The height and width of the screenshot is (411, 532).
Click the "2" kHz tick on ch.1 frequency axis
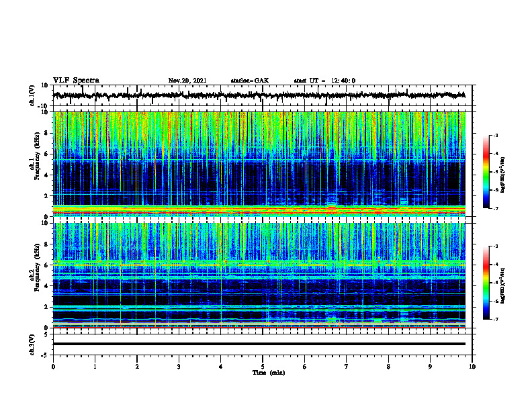coord(46,195)
